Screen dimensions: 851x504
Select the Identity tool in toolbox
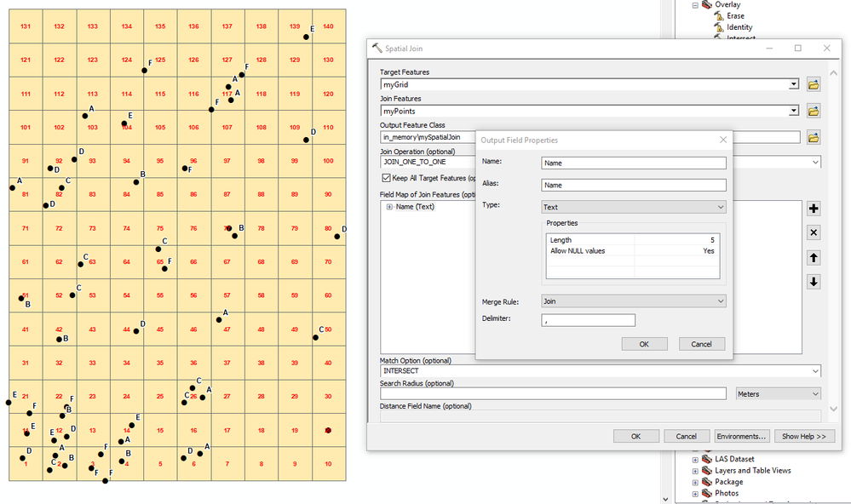click(x=739, y=27)
